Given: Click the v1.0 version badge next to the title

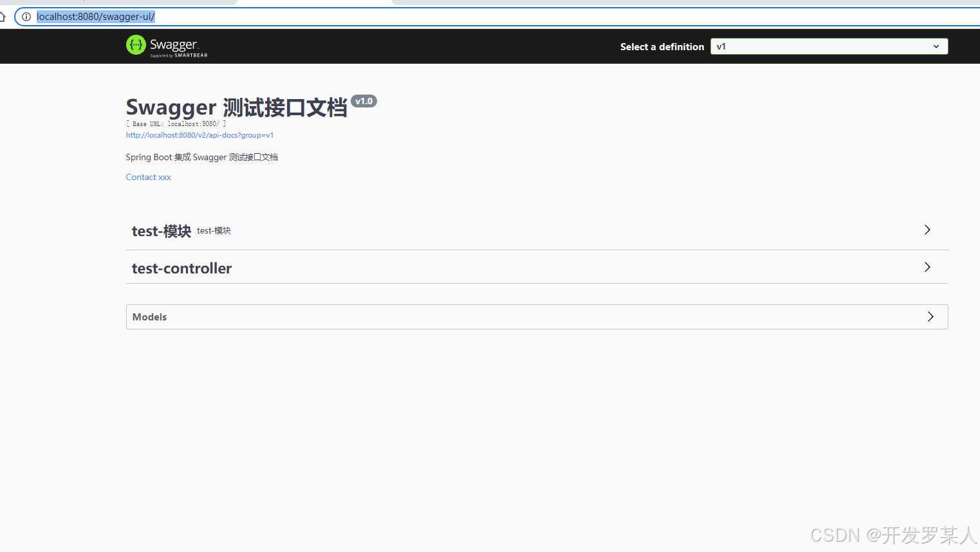Looking at the screenshot, I should (364, 101).
